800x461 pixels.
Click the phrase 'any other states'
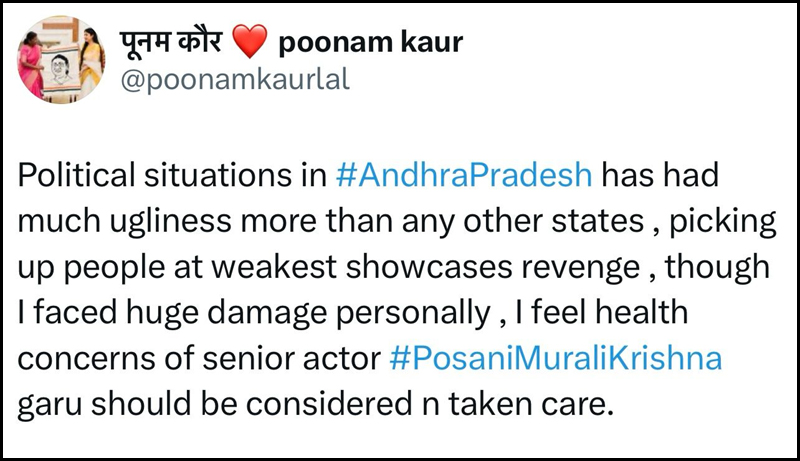(x=522, y=221)
